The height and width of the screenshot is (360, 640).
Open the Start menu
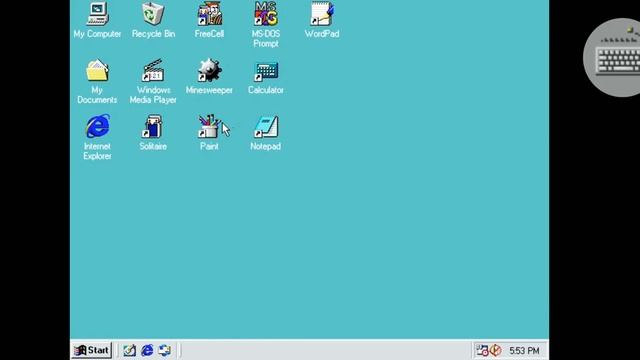(92, 350)
